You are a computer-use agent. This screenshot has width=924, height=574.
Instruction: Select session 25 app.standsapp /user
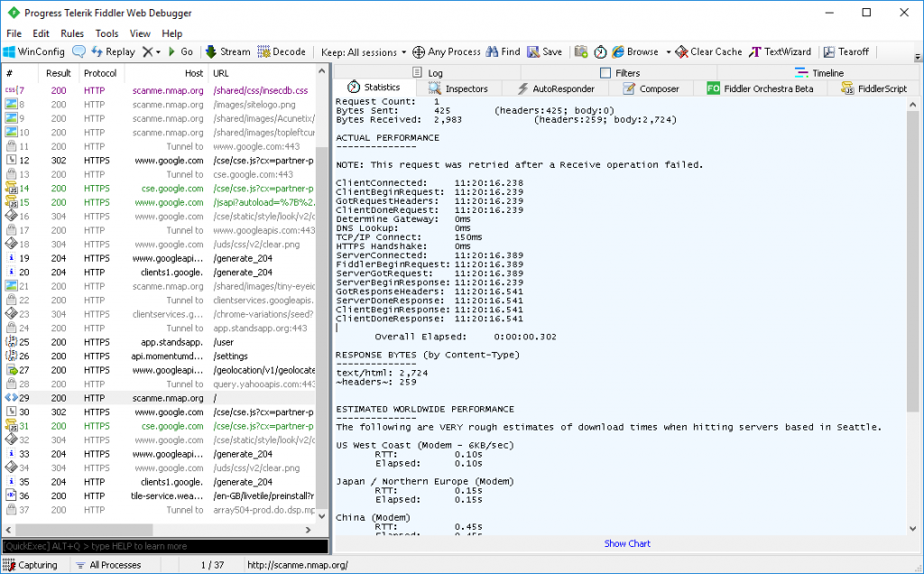point(159,342)
